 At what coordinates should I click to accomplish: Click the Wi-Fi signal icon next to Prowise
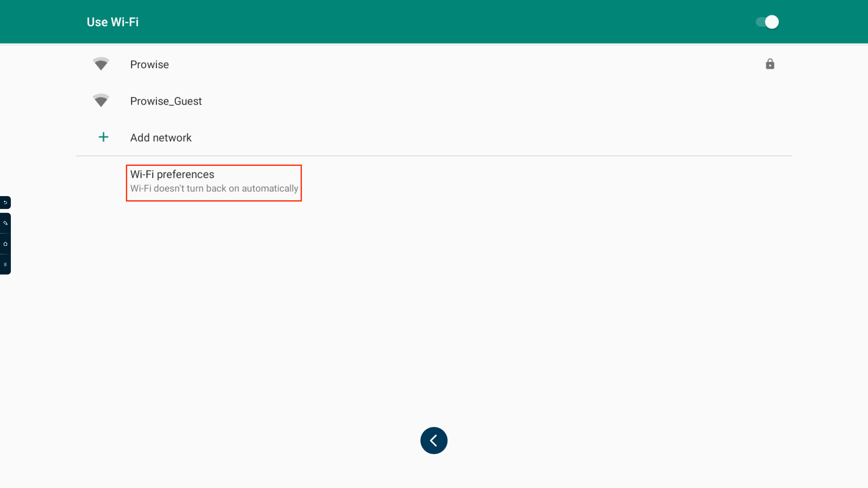(x=101, y=64)
